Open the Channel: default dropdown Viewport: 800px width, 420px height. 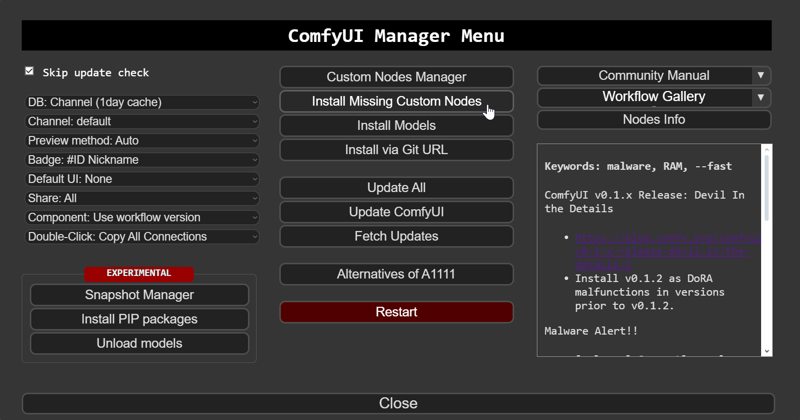142,121
